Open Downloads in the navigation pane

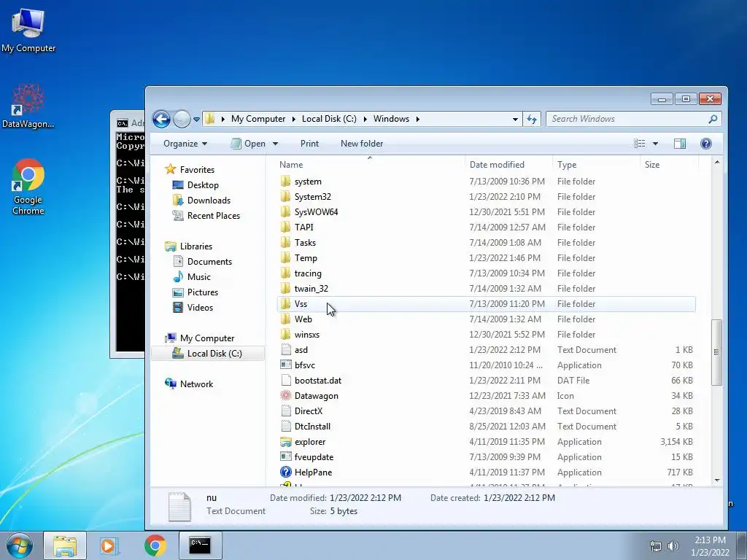(209, 201)
